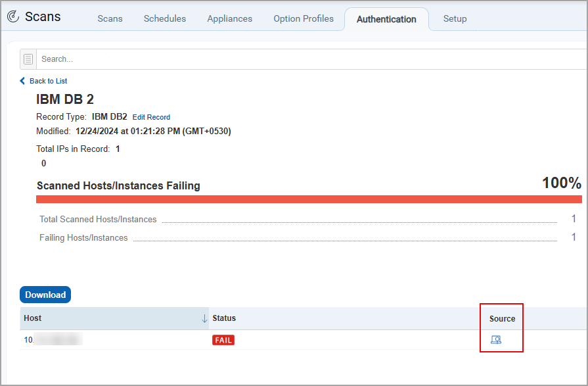Viewport: 588px width, 386px height.
Task: Open the Appliances tab
Action: 229,18
